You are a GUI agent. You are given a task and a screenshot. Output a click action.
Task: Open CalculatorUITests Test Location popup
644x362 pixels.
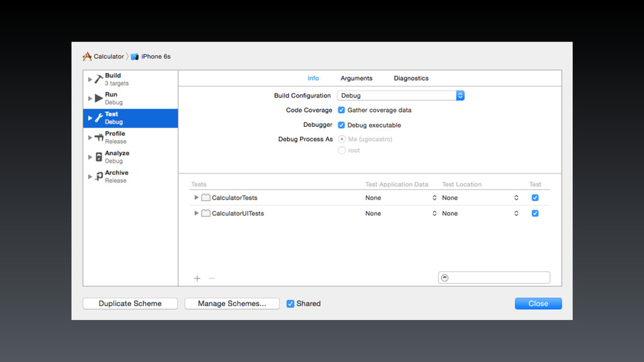pos(480,214)
